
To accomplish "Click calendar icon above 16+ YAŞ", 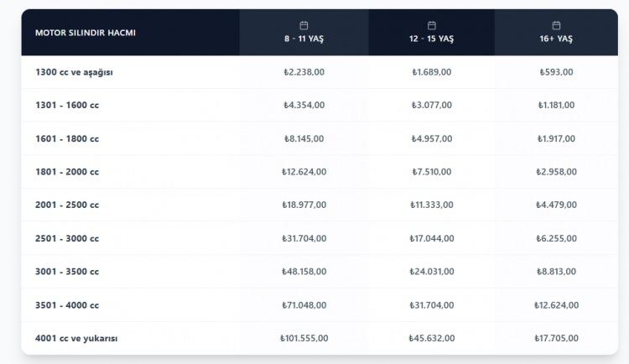I will 557,25.
